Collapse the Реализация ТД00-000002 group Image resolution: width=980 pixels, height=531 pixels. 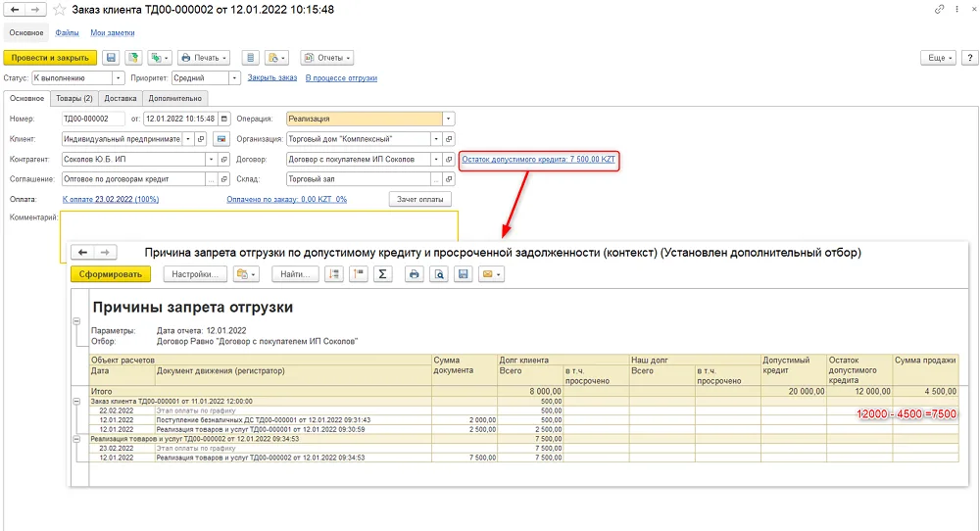pos(76,439)
